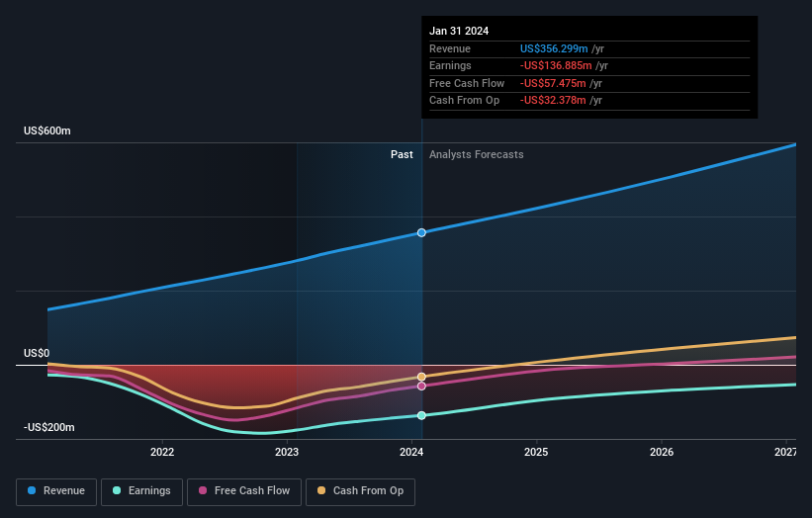This screenshot has height=518, width=812.
Task: Select the Free Cash Flow marker at 2024
Action: [x=421, y=387]
